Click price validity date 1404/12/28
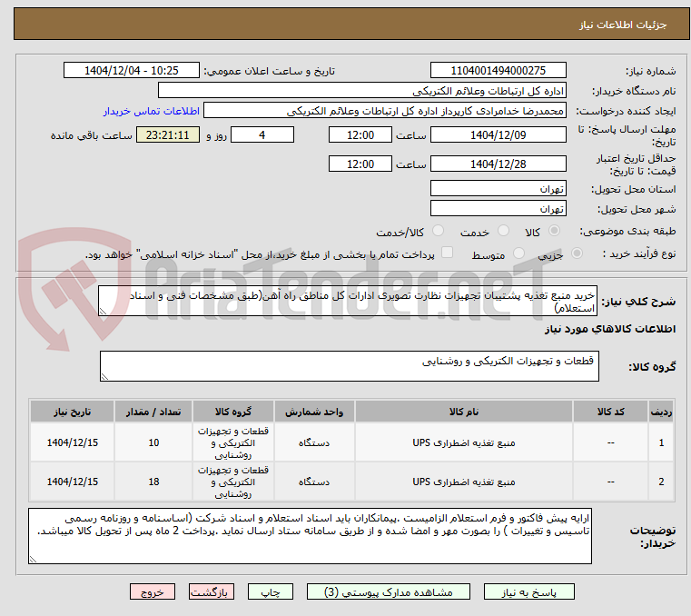The height and width of the screenshot is (616, 691). point(498,164)
